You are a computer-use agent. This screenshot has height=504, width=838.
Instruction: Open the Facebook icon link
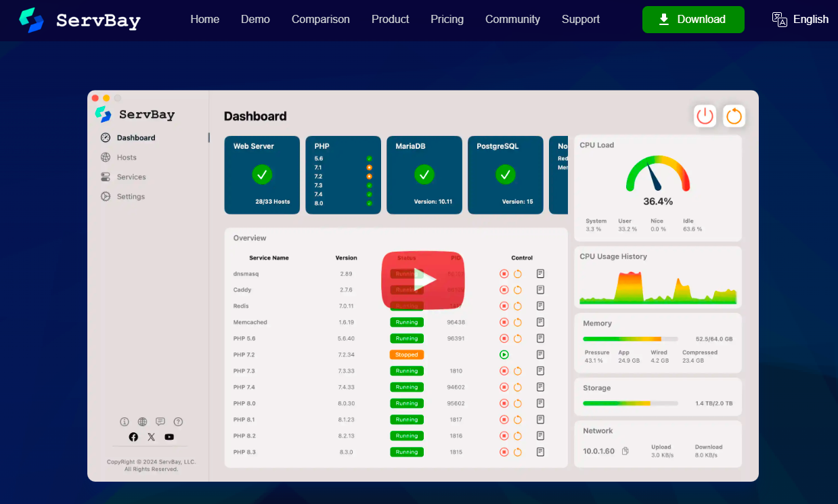[x=133, y=437]
